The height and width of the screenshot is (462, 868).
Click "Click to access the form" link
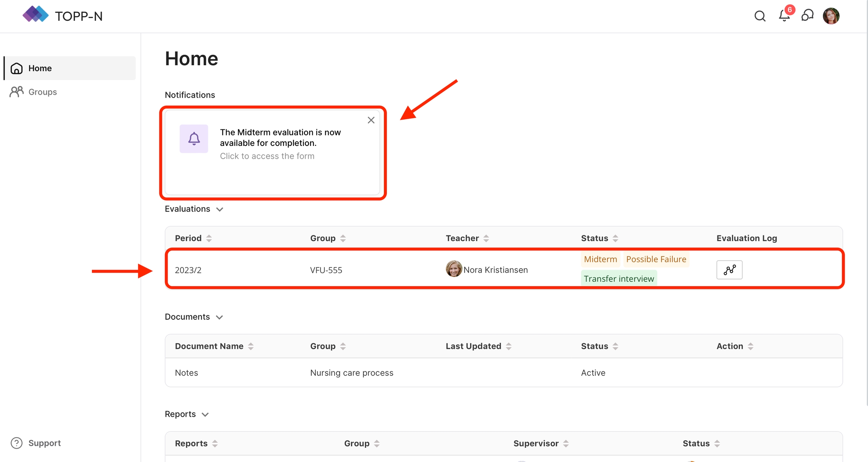(x=267, y=156)
